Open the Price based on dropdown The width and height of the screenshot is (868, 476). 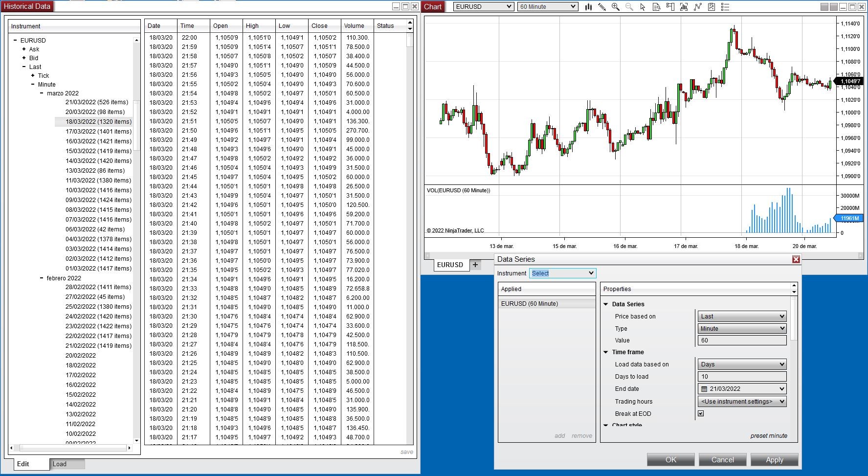click(742, 317)
